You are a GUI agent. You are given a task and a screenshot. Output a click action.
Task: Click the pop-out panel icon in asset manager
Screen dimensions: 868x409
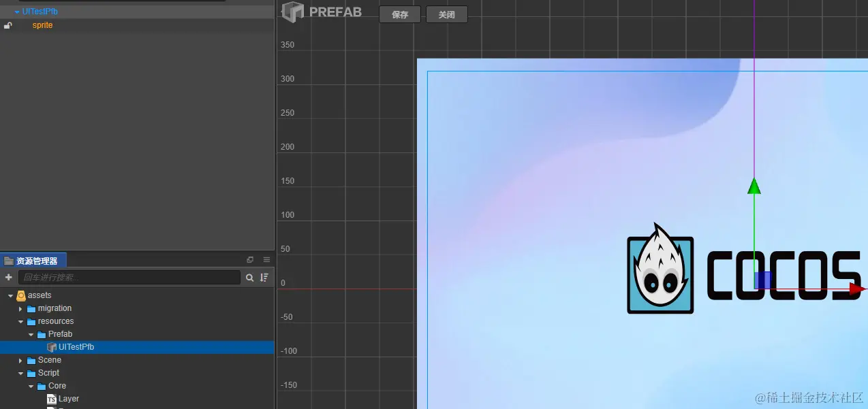point(250,260)
